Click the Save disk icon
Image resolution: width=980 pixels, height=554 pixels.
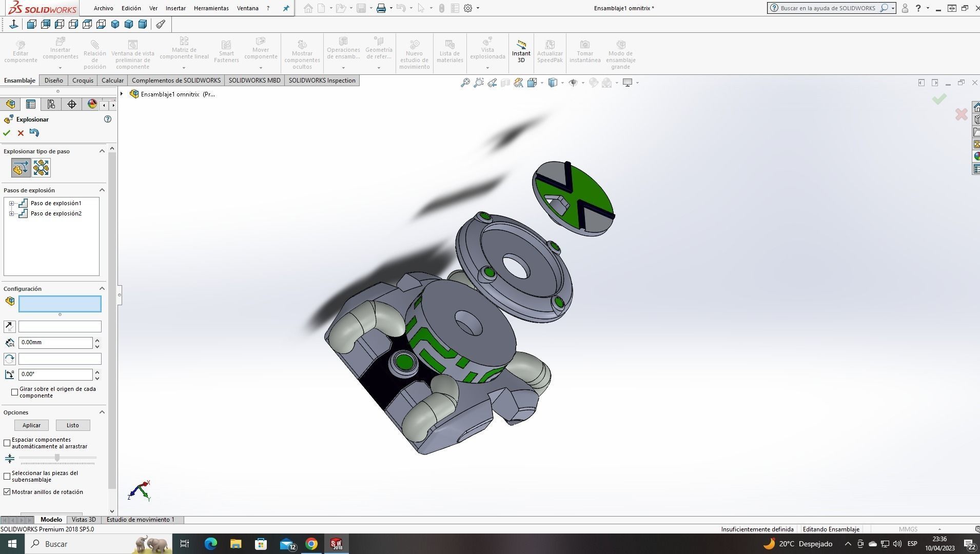click(361, 8)
